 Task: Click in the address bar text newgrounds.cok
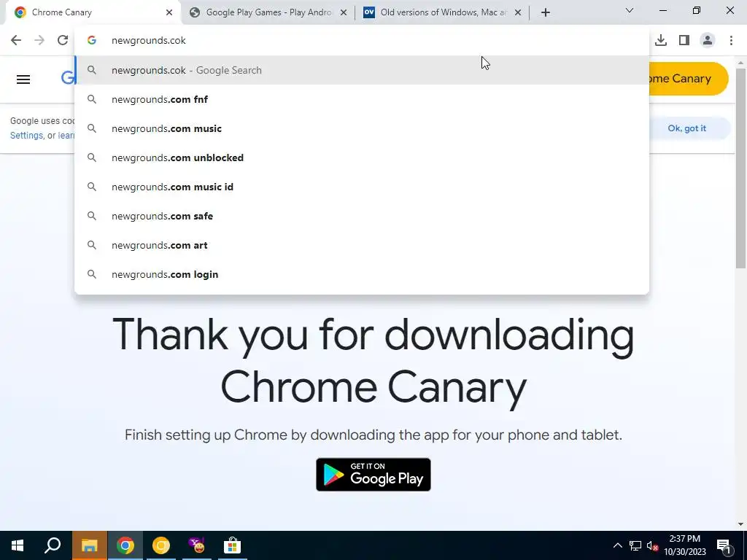tap(149, 41)
